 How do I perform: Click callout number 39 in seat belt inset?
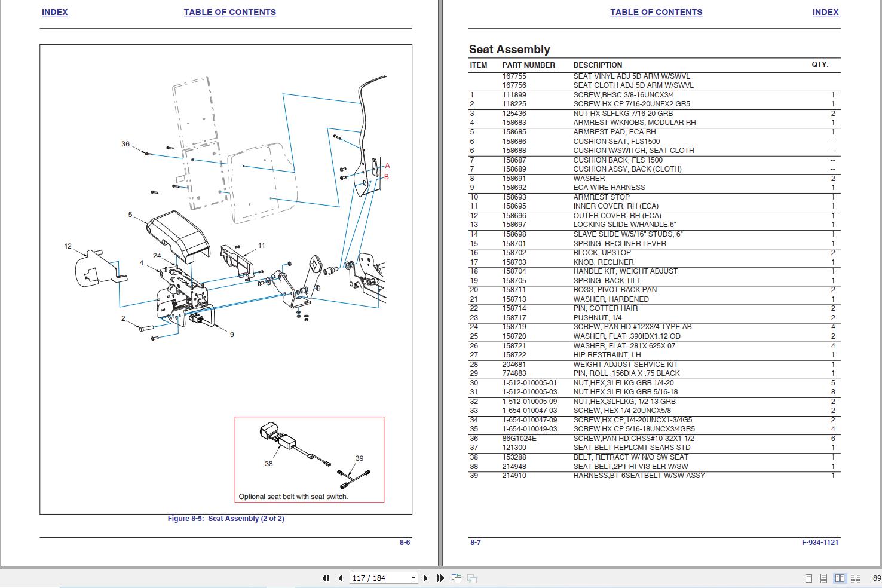point(359,458)
